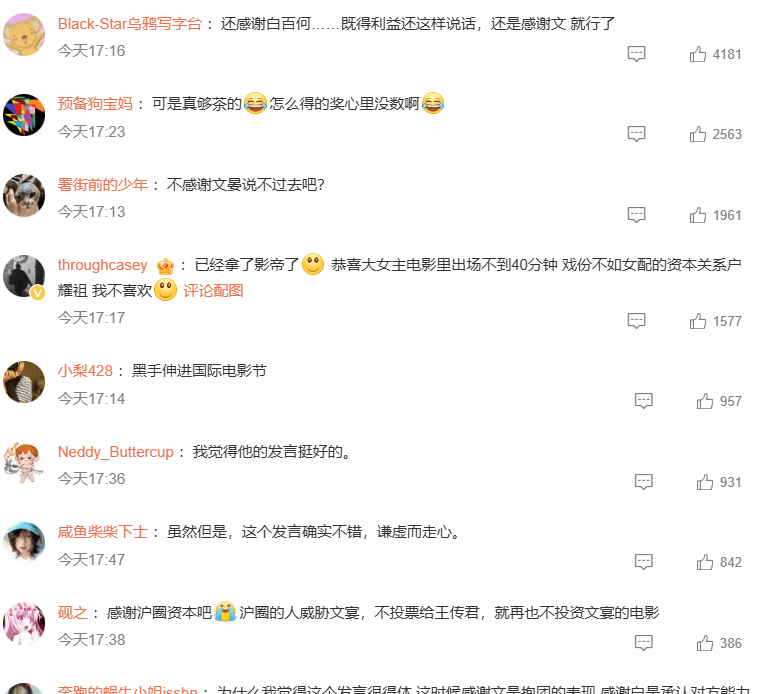Click Neddy_Buttercup's username

tap(116, 452)
